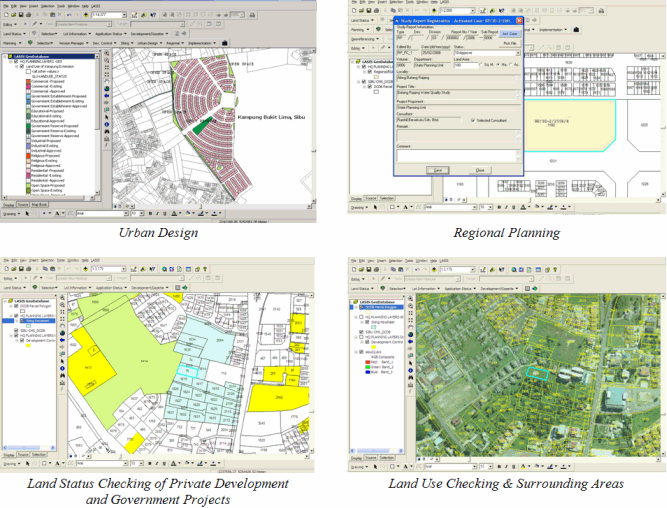
Task: Click Save icon in Urban Design toolbar
Action: click(x=21, y=16)
